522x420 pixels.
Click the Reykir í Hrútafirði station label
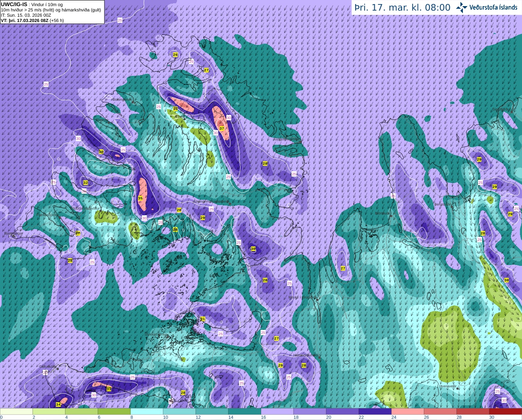(303, 297)
